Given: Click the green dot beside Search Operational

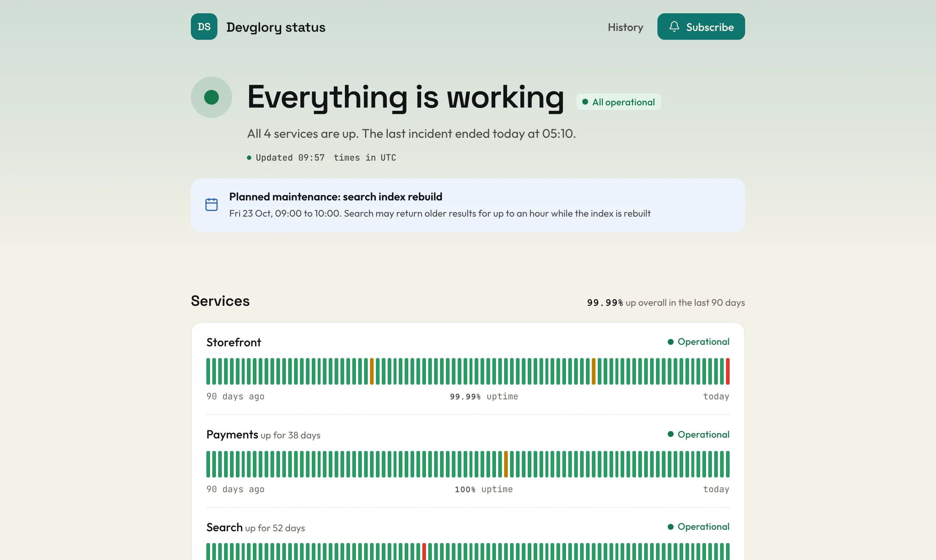Looking at the screenshot, I should pos(671,526).
